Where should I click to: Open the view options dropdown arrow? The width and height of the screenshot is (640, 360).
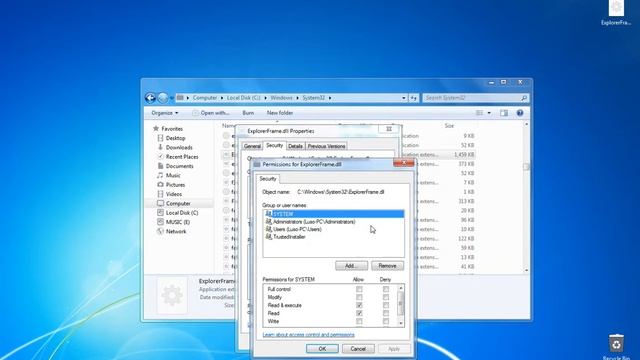(489, 113)
